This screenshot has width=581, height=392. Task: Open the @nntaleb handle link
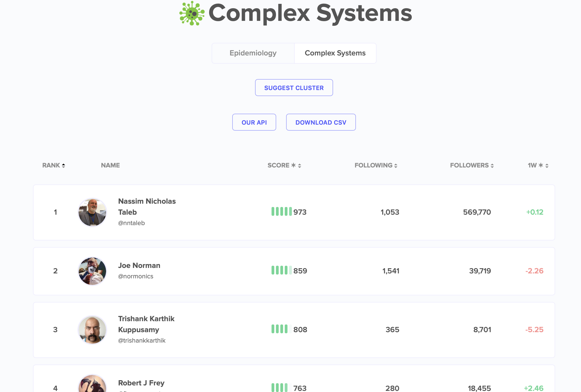click(131, 223)
